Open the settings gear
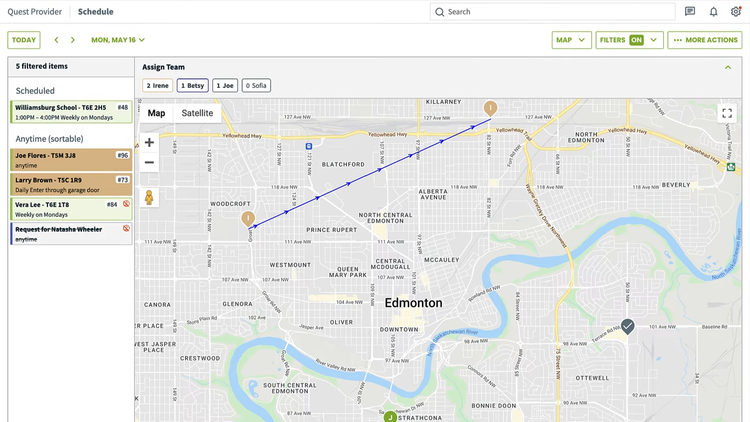Image resolution: width=750 pixels, height=422 pixels. pyautogui.click(x=736, y=11)
